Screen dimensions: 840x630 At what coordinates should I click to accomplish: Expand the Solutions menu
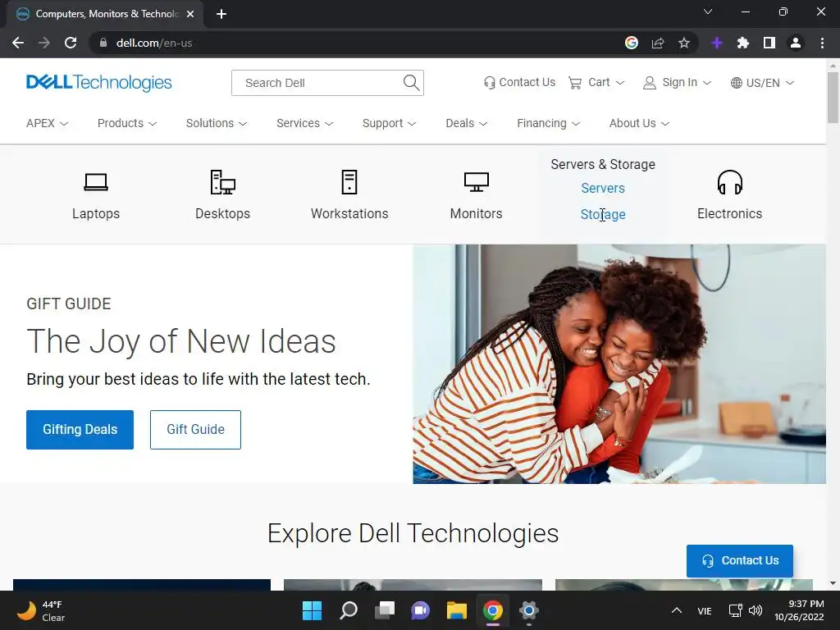(x=217, y=123)
